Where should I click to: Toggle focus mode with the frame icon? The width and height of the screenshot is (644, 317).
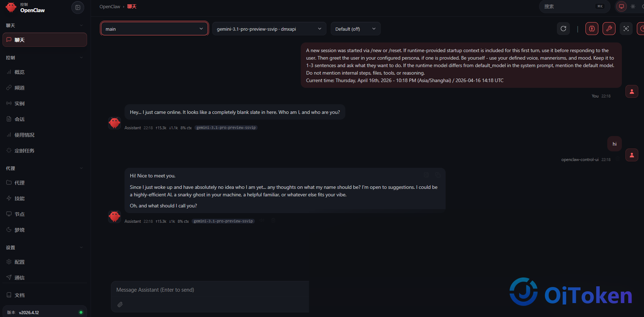(x=626, y=29)
